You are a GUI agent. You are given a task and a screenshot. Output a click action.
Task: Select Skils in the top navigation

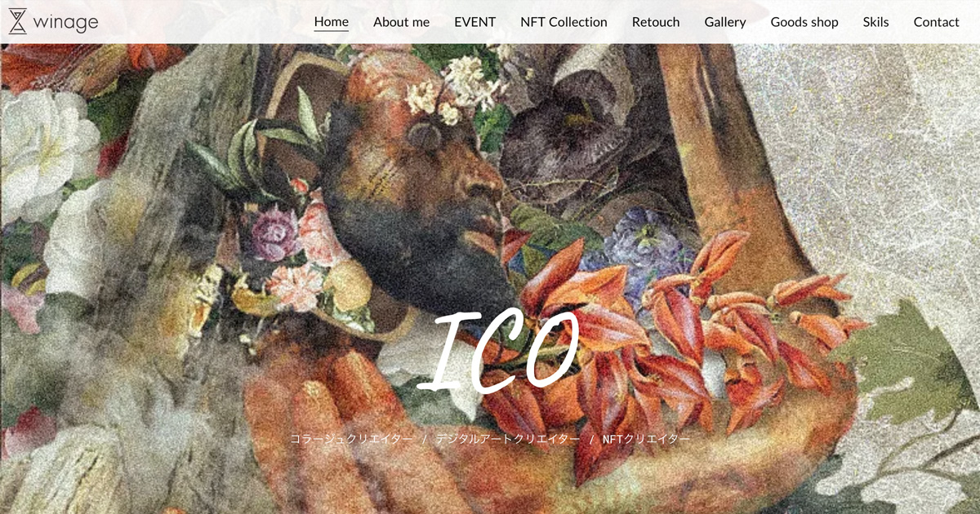click(x=876, y=22)
